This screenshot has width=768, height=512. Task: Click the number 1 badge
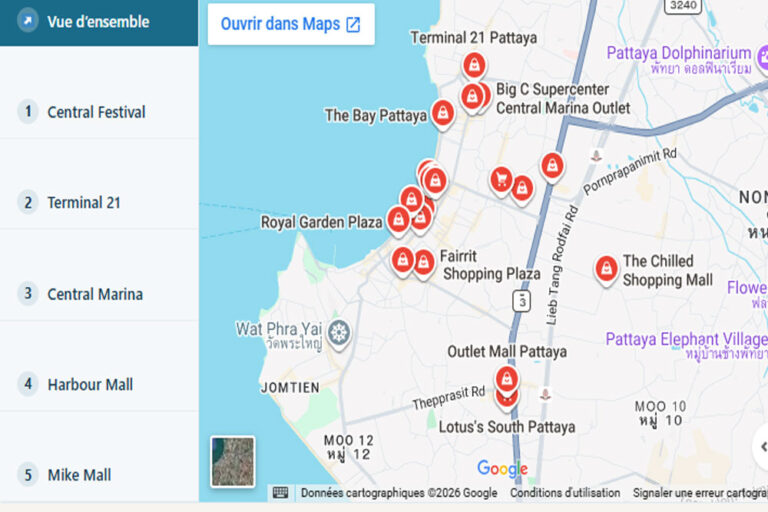click(28, 111)
